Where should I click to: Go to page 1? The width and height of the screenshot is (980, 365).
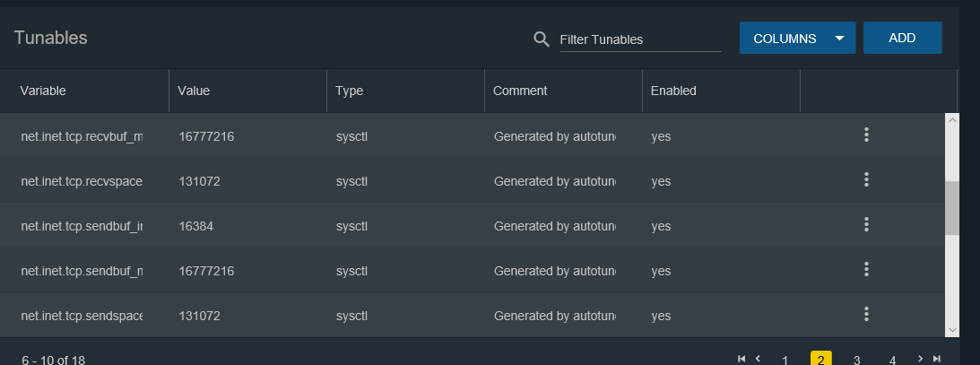pos(785,360)
